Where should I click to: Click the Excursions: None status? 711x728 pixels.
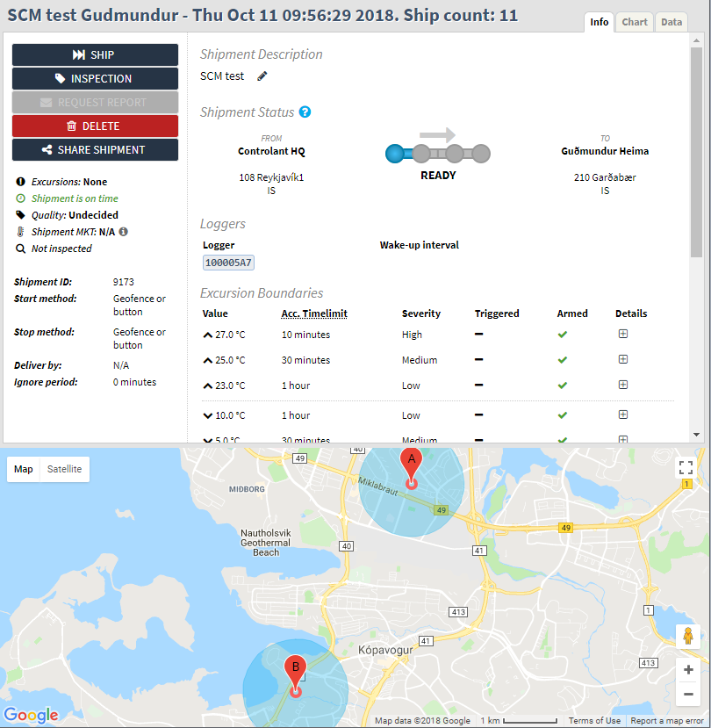[x=61, y=182]
